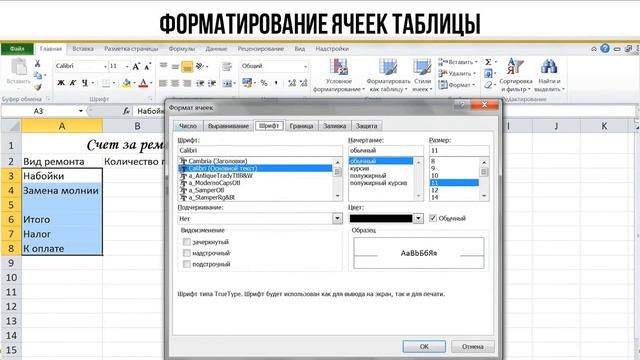This screenshot has height=360, width=640.
Task: Click the wrap text icon
Action: [227, 66]
